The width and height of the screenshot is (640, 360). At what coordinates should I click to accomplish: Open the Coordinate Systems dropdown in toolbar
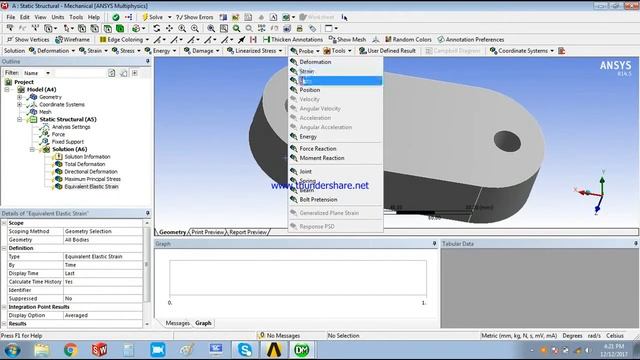pos(522,51)
